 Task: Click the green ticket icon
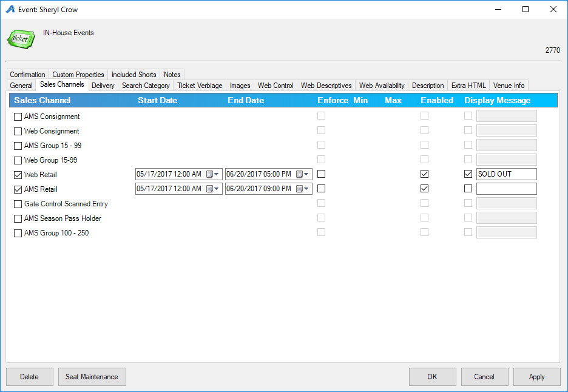tap(21, 39)
